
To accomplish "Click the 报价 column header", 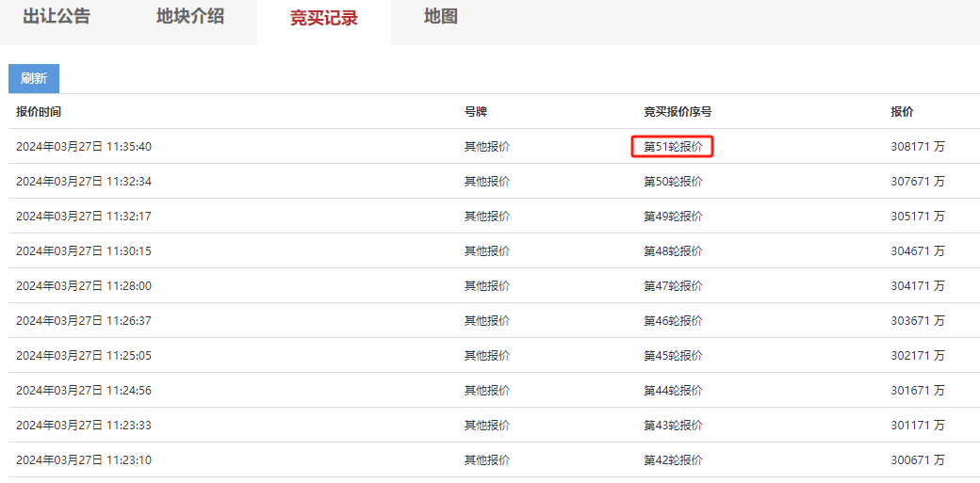I will (902, 112).
